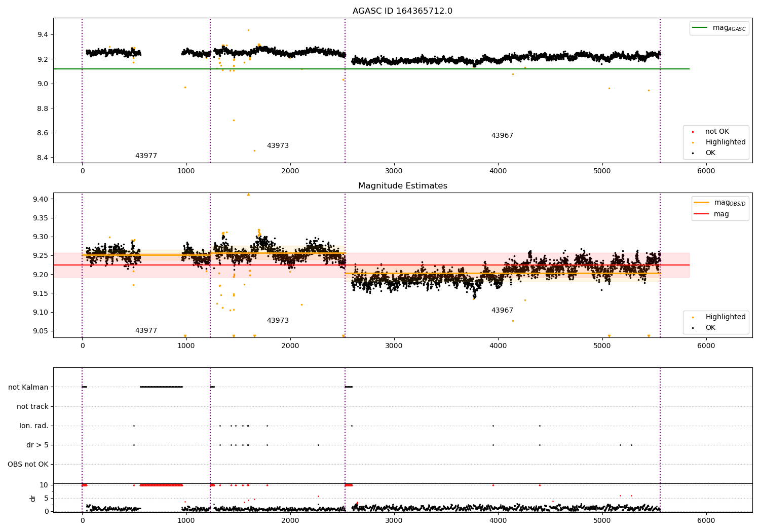The width and height of the screenshot is (760, 532).
Task: Click obsid label 43973 in the top plot
Action: coord(278,146)
